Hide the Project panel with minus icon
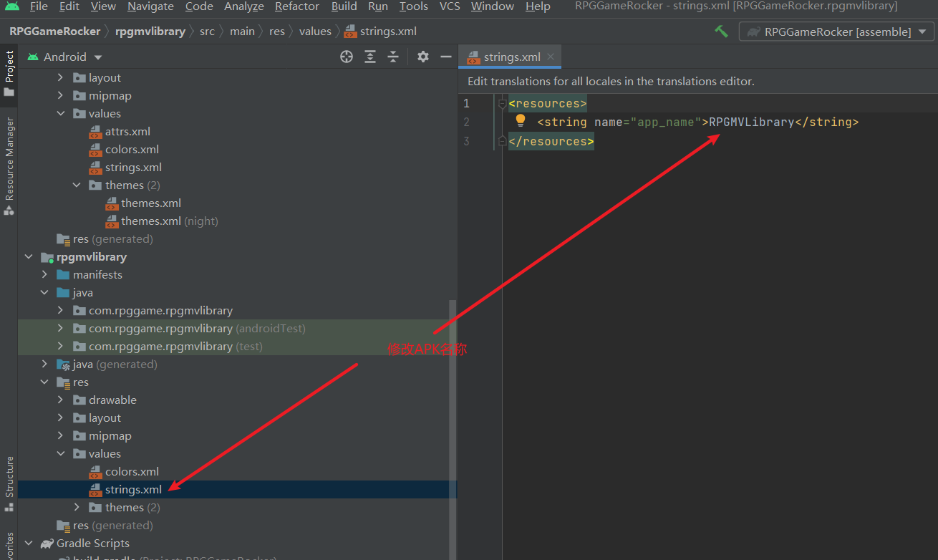This screenshot has width=938, height=560. 446,57
